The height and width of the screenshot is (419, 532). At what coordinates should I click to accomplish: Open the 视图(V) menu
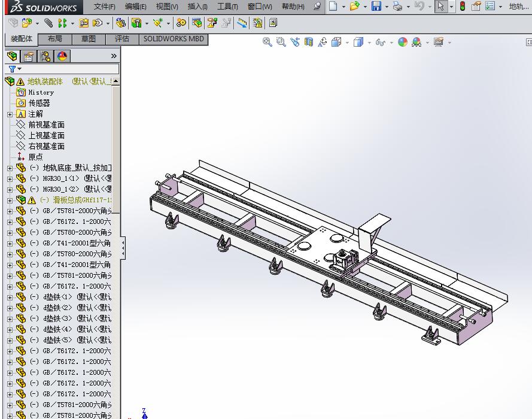(x=166, y=7)
